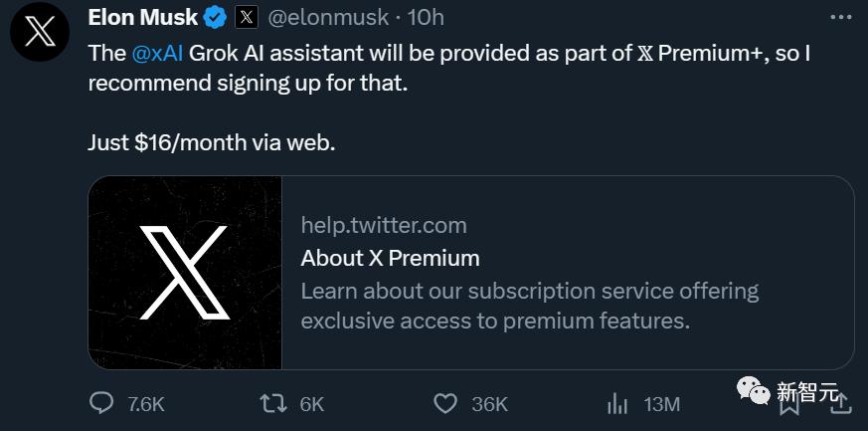Click the 10h tweet timestamp
868x431 pixels.
427,17
